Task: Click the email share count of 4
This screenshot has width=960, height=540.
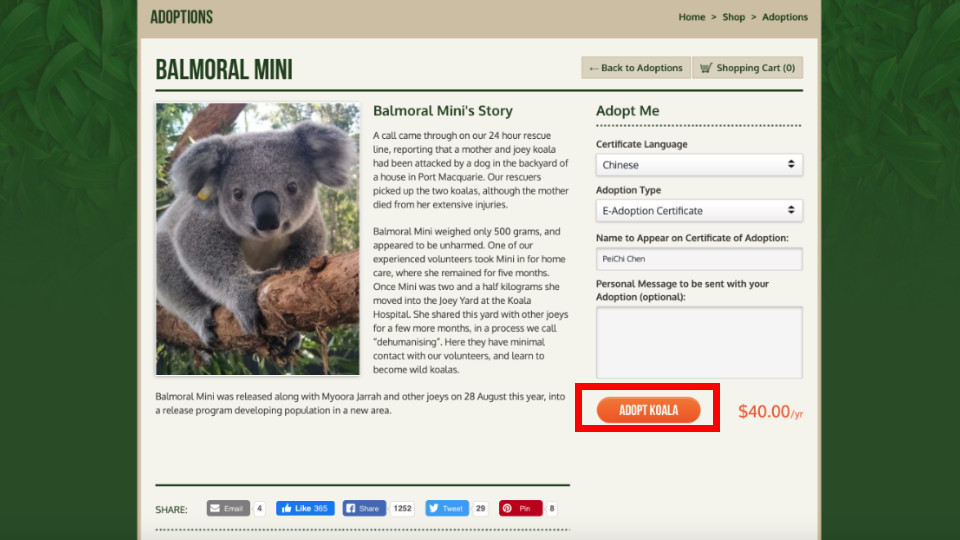Action: [x=259, y=508]
